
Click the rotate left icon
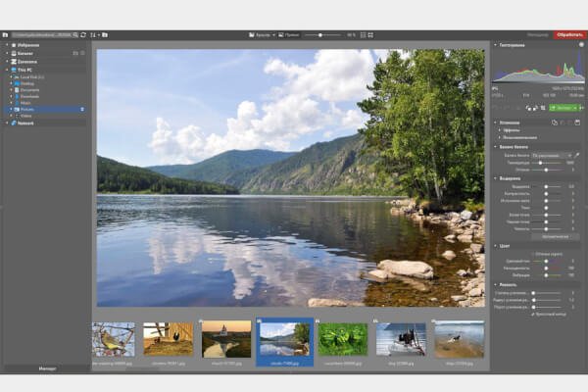pos(528,108)
